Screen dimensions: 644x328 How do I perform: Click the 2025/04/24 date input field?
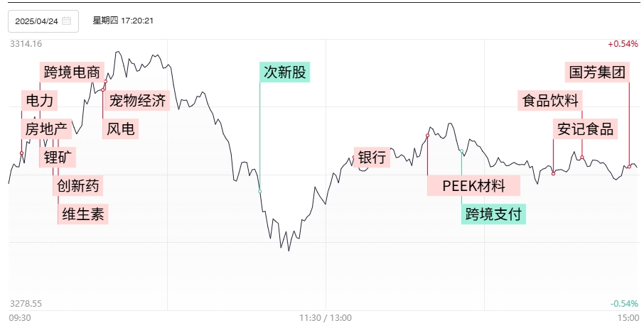click(43, 21)
